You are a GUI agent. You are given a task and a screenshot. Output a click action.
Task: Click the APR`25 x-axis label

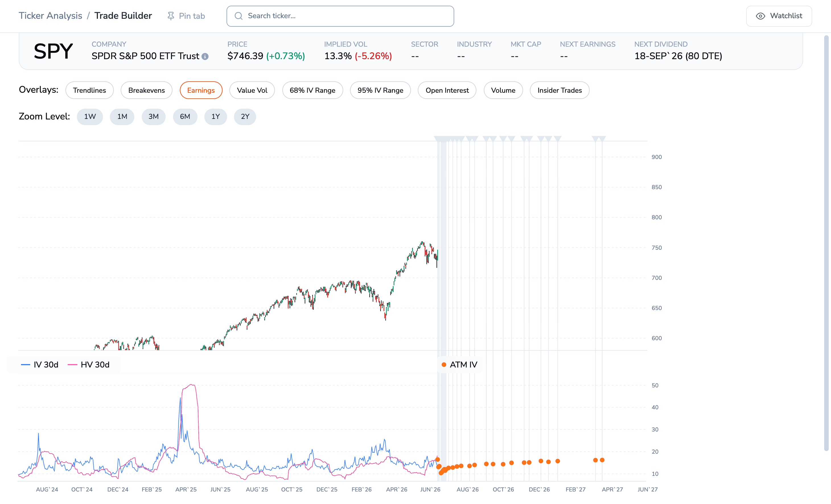186,489
